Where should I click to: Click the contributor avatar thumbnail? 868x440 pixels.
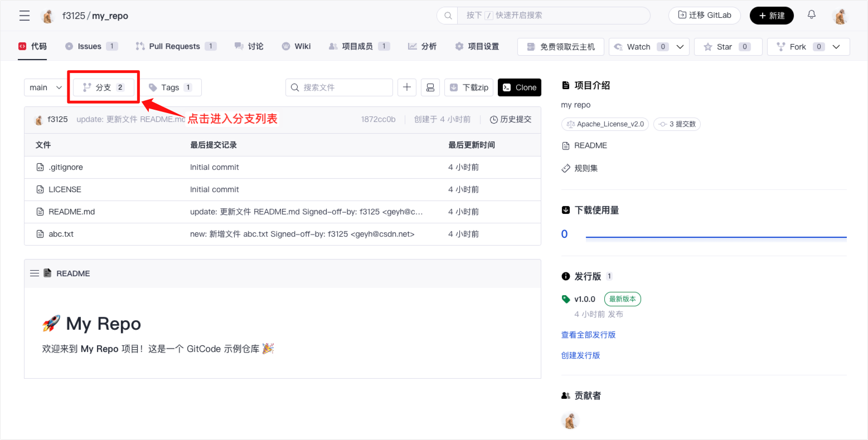click(570, 421)
